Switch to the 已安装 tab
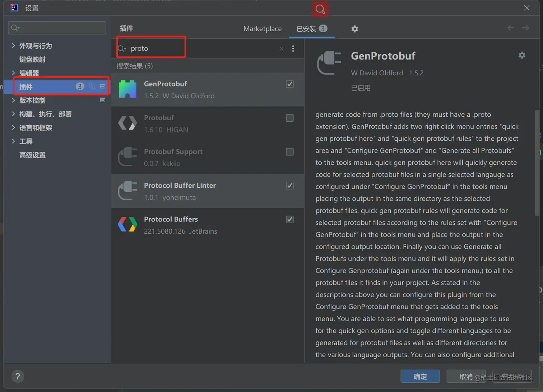 click(x=312, y=29)
